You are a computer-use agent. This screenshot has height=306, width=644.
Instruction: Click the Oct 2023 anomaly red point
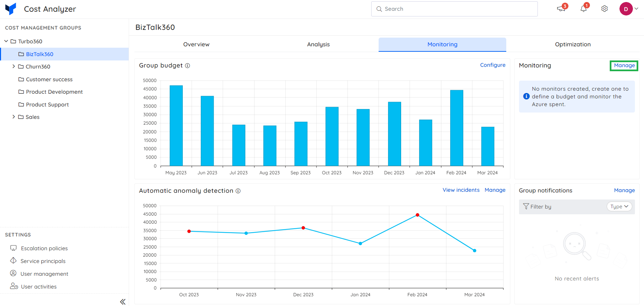pos(189,231)
